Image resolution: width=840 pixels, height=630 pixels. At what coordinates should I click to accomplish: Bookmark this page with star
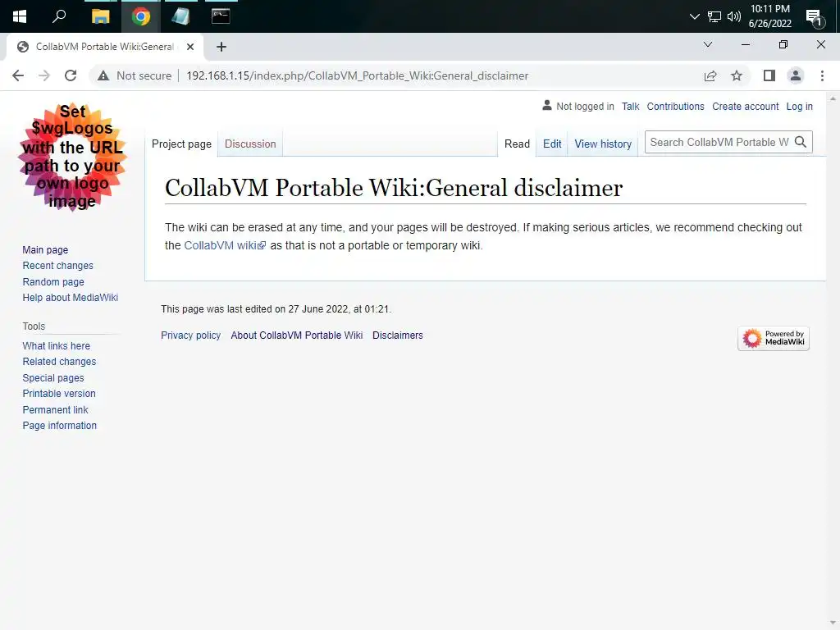point(737,76)
